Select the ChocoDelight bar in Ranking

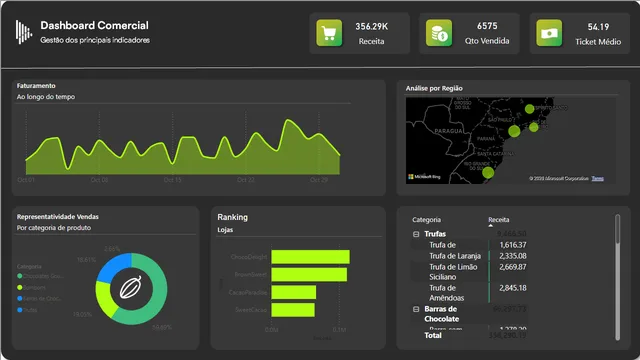coord(310,257)
